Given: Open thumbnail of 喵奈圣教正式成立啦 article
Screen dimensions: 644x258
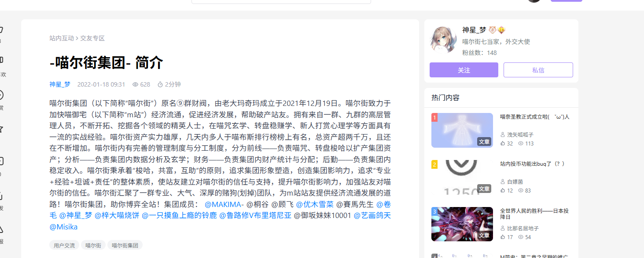Looking at the screenshot, I should (462, 130).
